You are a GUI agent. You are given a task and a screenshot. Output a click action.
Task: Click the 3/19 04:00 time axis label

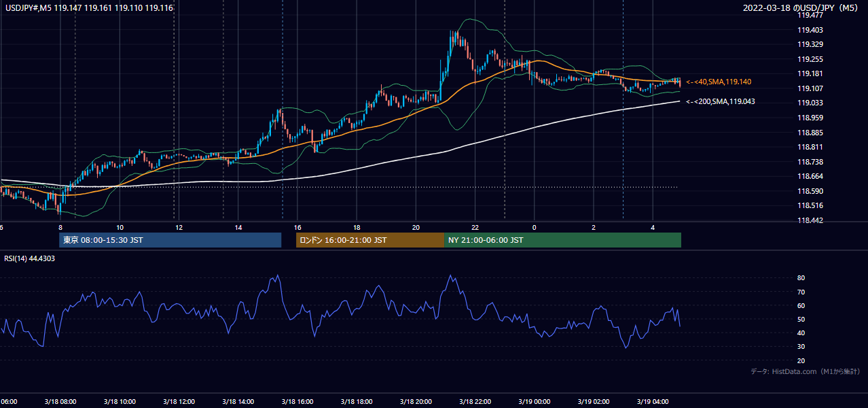click(652, 401)
